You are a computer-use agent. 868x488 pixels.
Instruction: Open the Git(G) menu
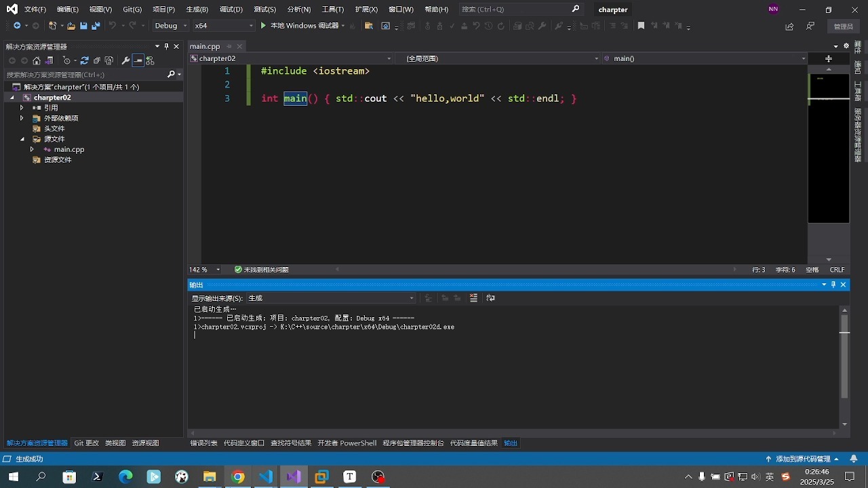(x=132, y=9)
